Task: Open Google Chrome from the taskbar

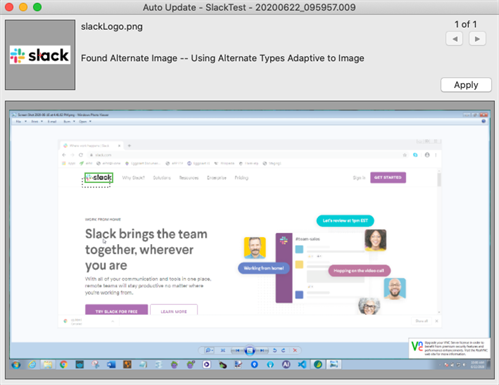Action: pyautogui.click(x=64, y=365)
